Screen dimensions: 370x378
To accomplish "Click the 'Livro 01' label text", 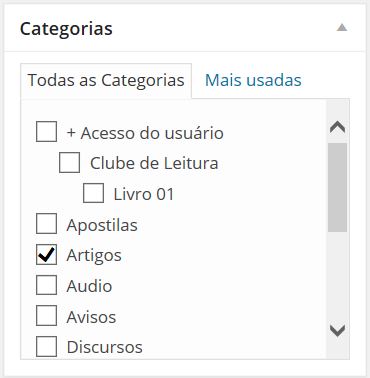I will pos(144,194).
